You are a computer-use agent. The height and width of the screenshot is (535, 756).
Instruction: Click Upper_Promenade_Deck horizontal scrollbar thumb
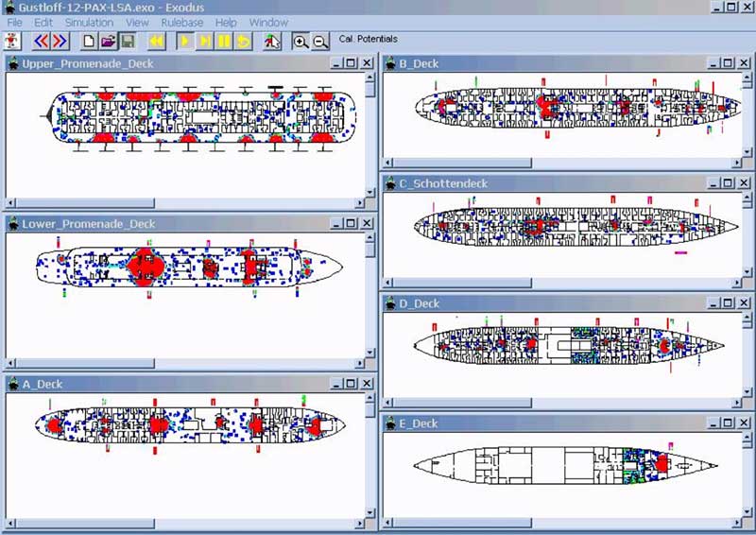[85, 203]
